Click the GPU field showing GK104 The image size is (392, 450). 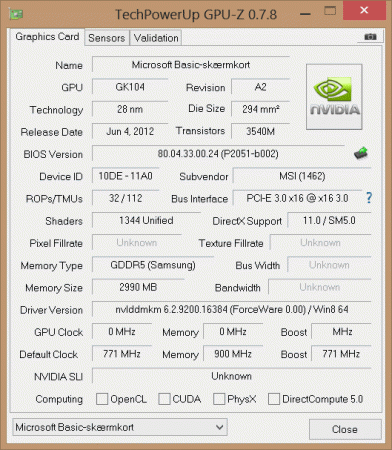click(x=130, y=87)
